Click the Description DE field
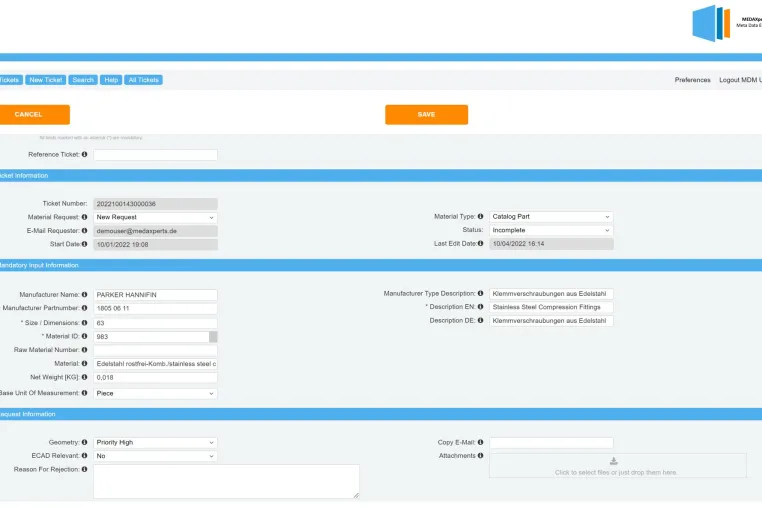This screenshot has height=508, width=762. (x=551, y=321)
